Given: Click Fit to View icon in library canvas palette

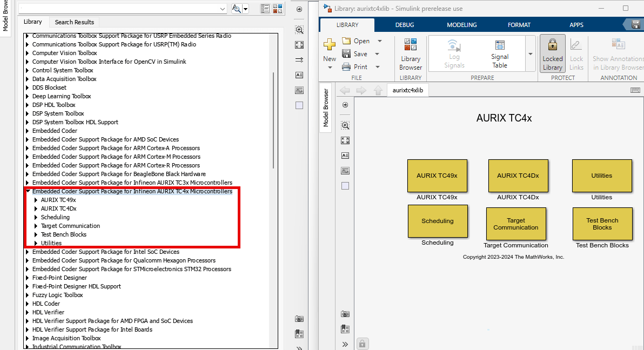Looking at the screenshot, I should (345, 140).
